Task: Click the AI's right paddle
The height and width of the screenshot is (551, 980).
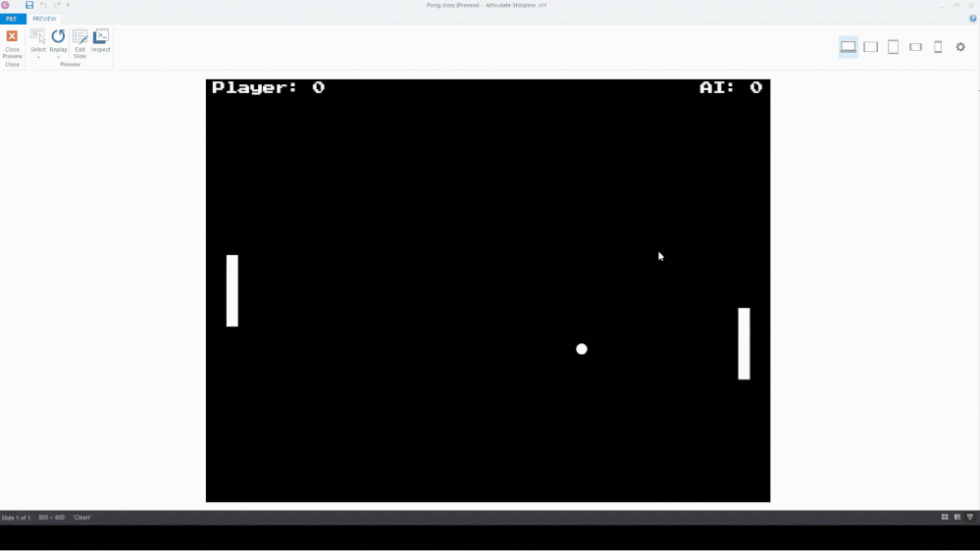Action: click(x=744, y=343)
